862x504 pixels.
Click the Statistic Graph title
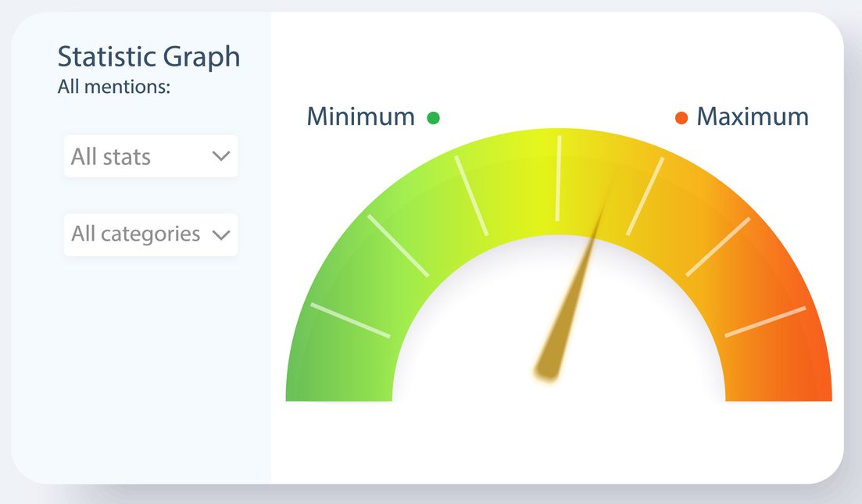click(x=148, y=57)
